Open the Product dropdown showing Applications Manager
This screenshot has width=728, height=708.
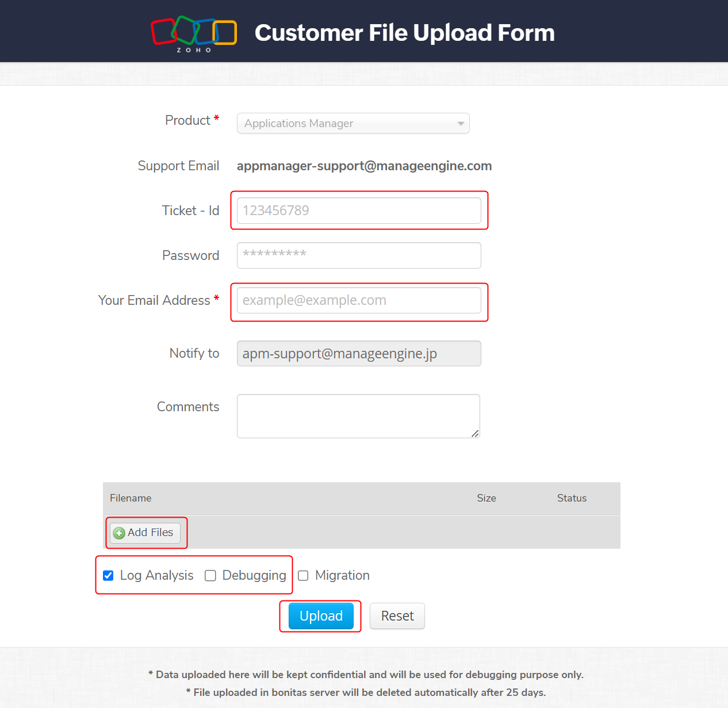353,123
